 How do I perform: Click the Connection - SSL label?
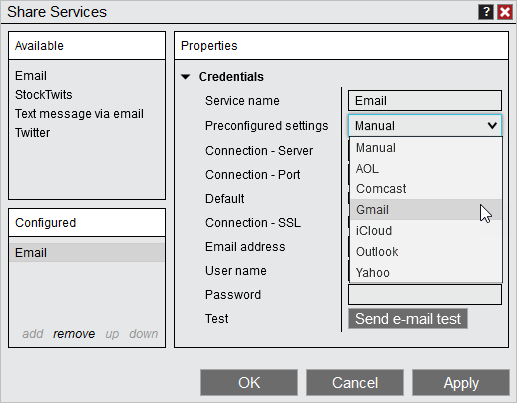tap(253, 223)
